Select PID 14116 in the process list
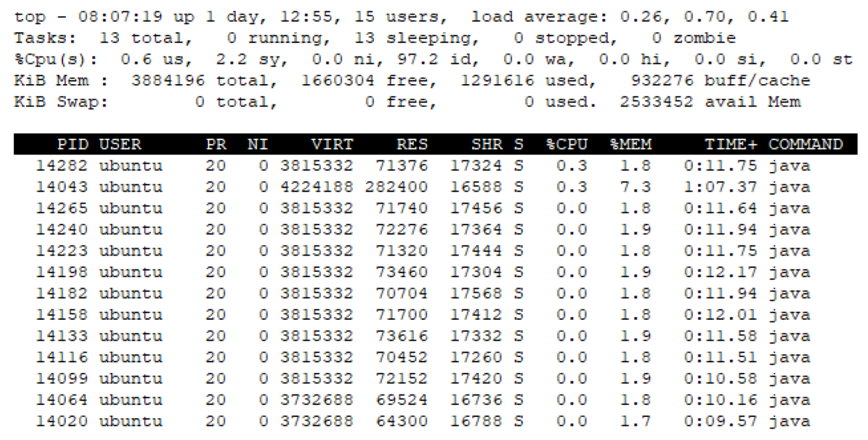868x440 pixels. point(61,358)
